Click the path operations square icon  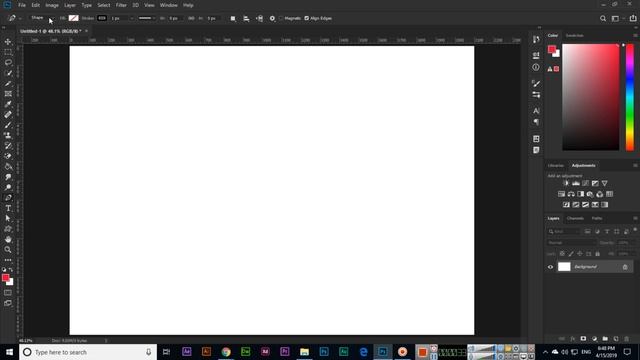tap(233, 18)
